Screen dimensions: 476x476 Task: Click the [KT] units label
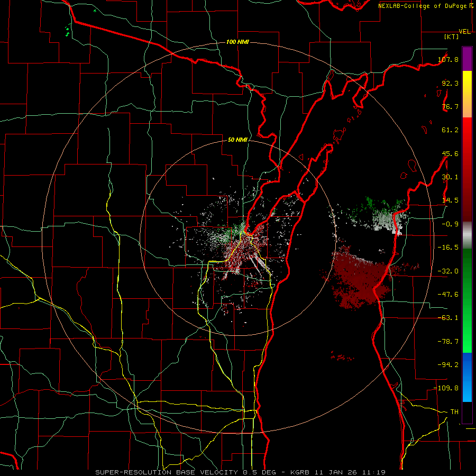click(x=452, y=36)
